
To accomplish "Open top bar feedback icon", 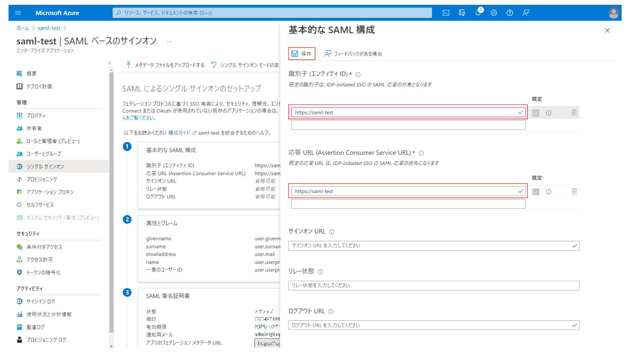I will pyautogui.click(x=526, y=13).
